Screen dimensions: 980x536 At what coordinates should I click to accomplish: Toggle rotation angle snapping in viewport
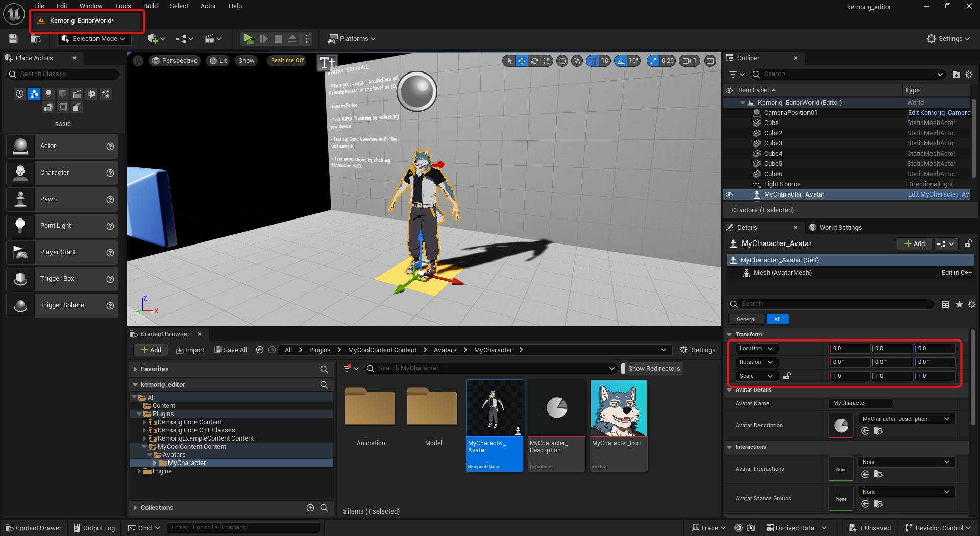(621, 61)
